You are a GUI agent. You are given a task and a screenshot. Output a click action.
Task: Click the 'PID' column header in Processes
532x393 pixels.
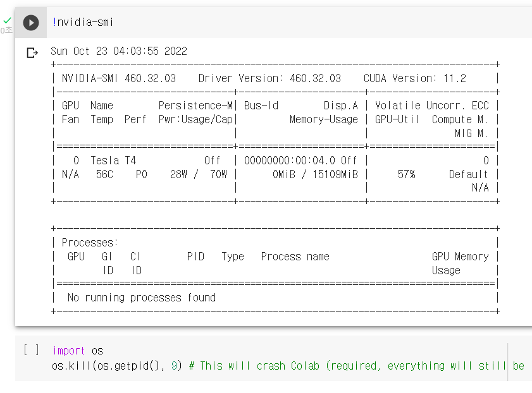pos(195,257)
